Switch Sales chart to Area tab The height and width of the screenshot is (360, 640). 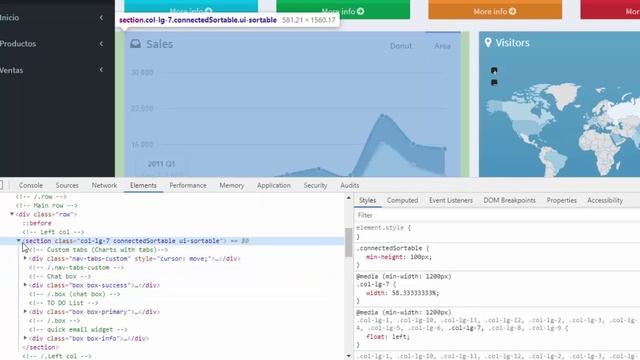click(x=442, y=46)
